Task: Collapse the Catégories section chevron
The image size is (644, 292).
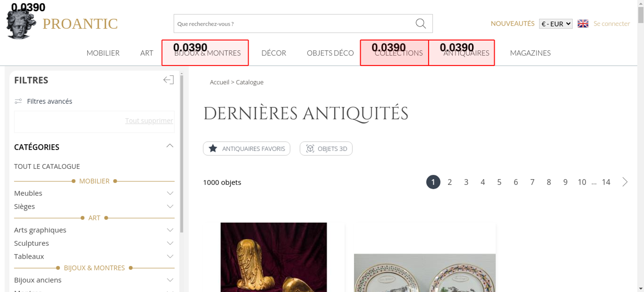Action: pos(170,146)
